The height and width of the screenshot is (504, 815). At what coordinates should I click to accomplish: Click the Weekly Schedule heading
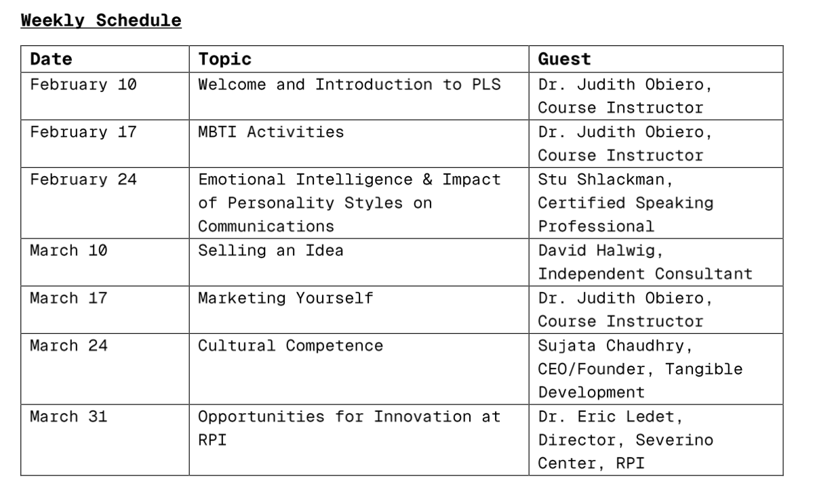[x=101, y=20]
